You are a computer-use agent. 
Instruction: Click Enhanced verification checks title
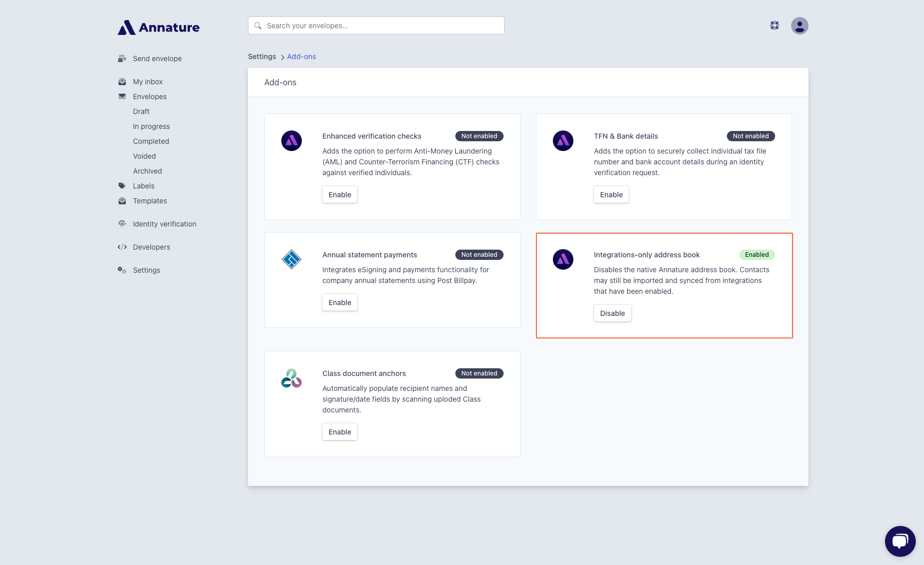coord(372,136)
